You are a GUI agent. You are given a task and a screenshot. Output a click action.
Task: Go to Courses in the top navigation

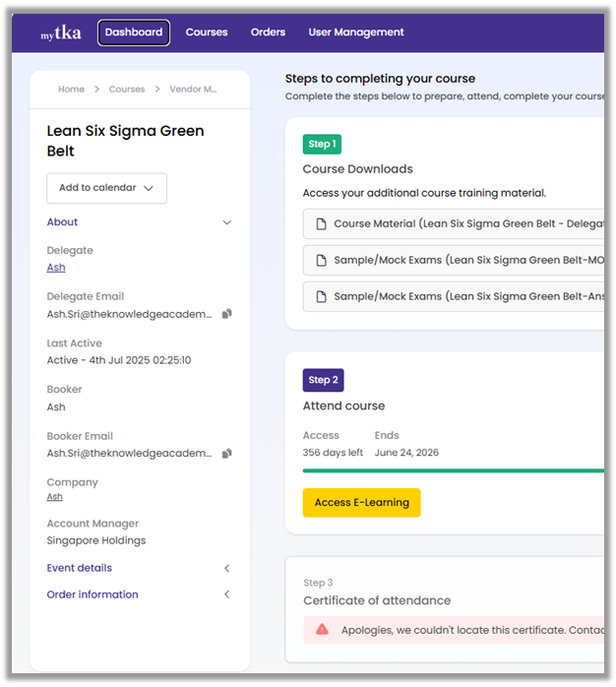click(x=207, y=32)
